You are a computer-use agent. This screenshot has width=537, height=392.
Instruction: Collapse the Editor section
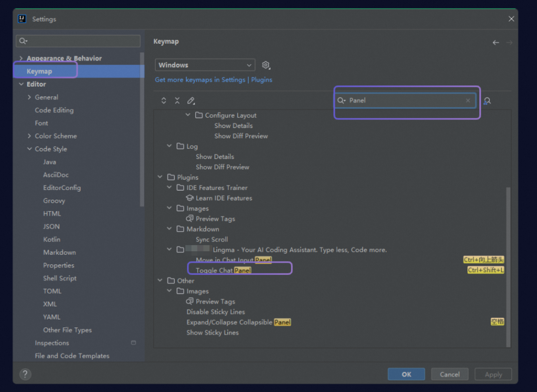(21, 84)
